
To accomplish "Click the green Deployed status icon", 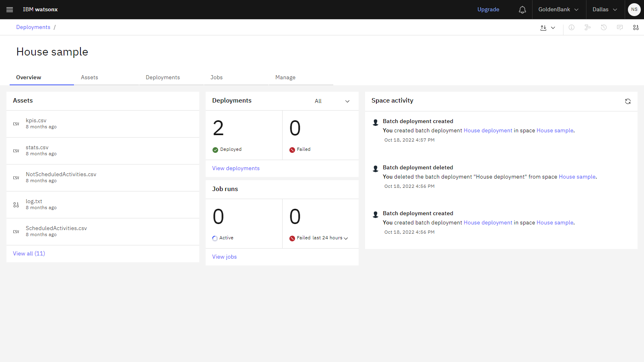I will coord(215,150).
